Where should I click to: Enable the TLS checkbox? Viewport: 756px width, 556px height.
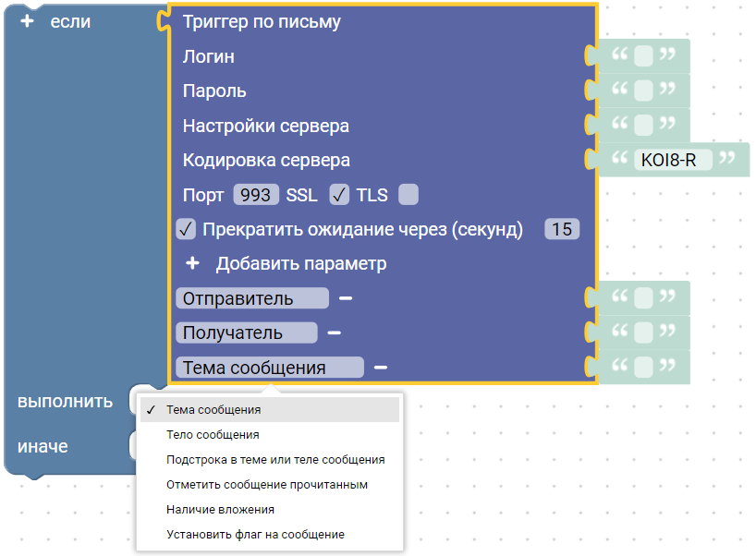(x=408, y=195)
